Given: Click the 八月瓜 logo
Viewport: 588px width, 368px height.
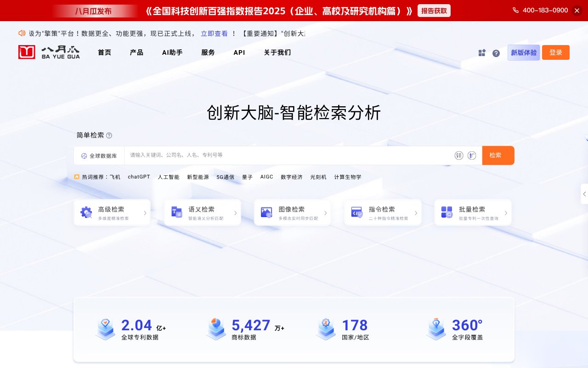Looking at the screenshot, I should point(49,52).
